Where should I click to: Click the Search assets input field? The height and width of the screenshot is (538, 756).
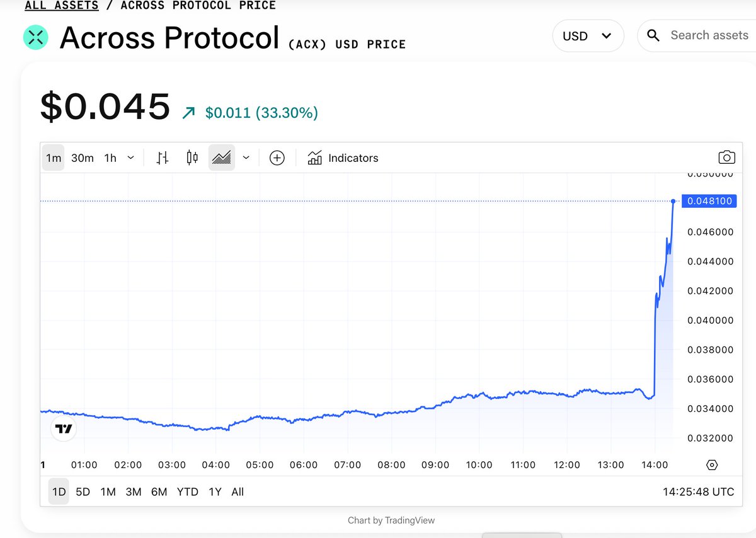coord(709,36)
